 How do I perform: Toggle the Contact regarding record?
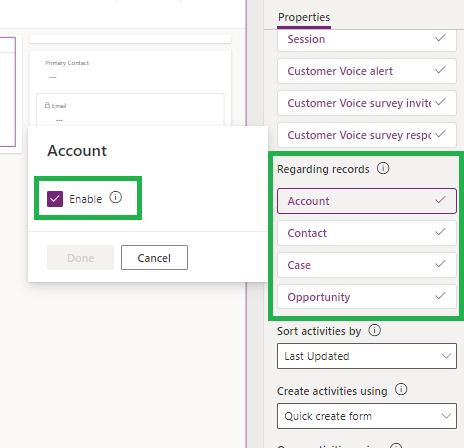[367, 233]
